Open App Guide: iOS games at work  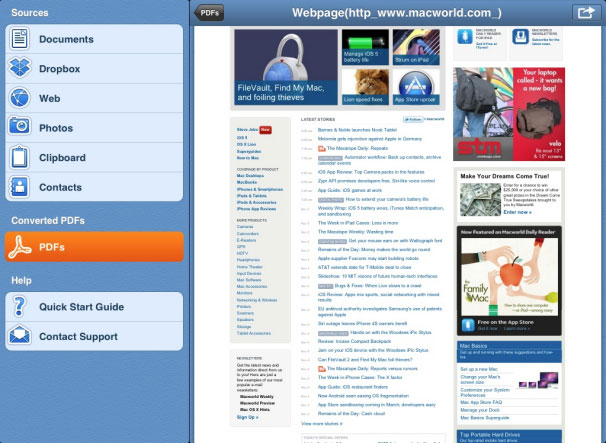pos(350,190)
